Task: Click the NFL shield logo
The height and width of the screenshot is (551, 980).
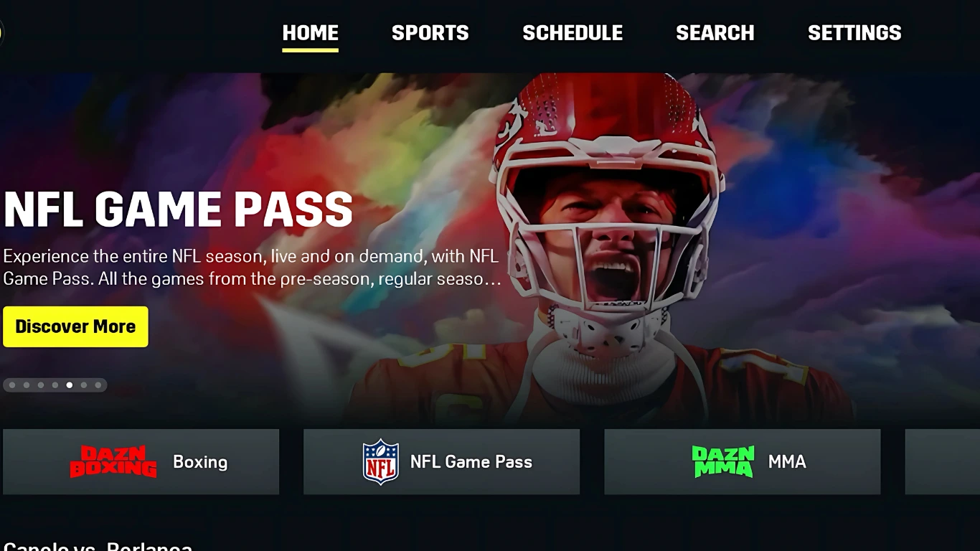Action: (x=381, y=462)
